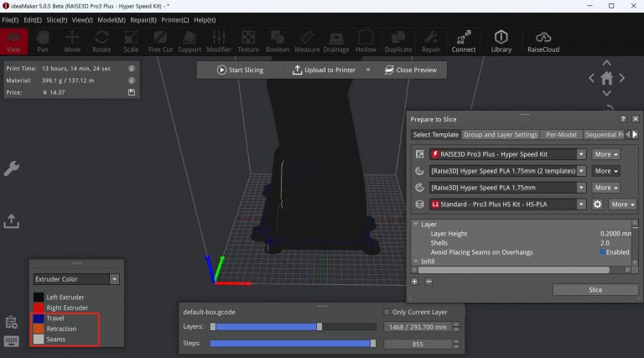
Task: Click the Duplicate toolbar icon
Action: (398, 41)
